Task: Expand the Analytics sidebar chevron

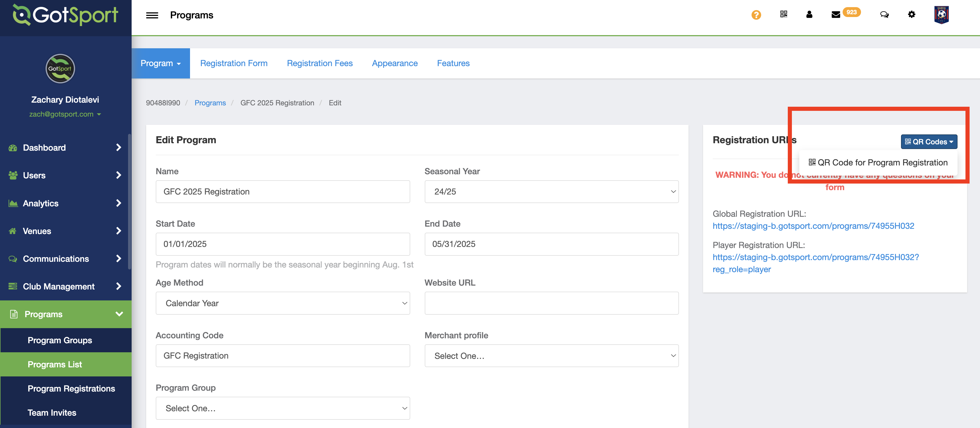Action: 119,203
